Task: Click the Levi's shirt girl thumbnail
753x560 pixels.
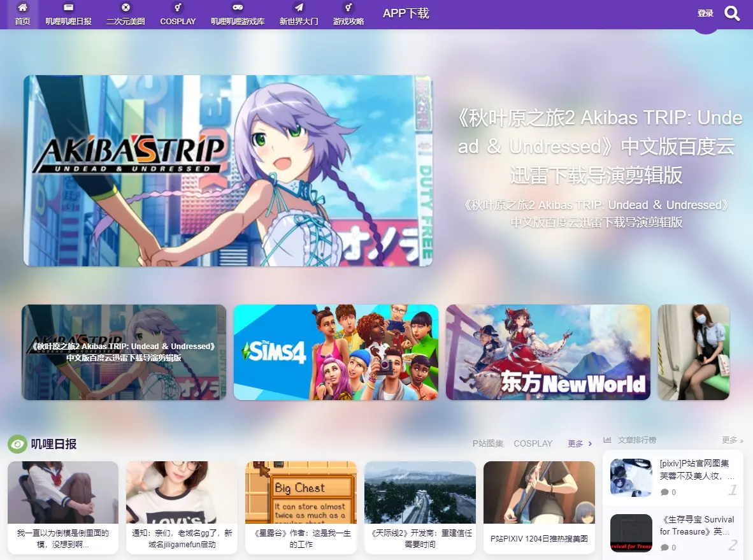Action: (x=182, y=492)
